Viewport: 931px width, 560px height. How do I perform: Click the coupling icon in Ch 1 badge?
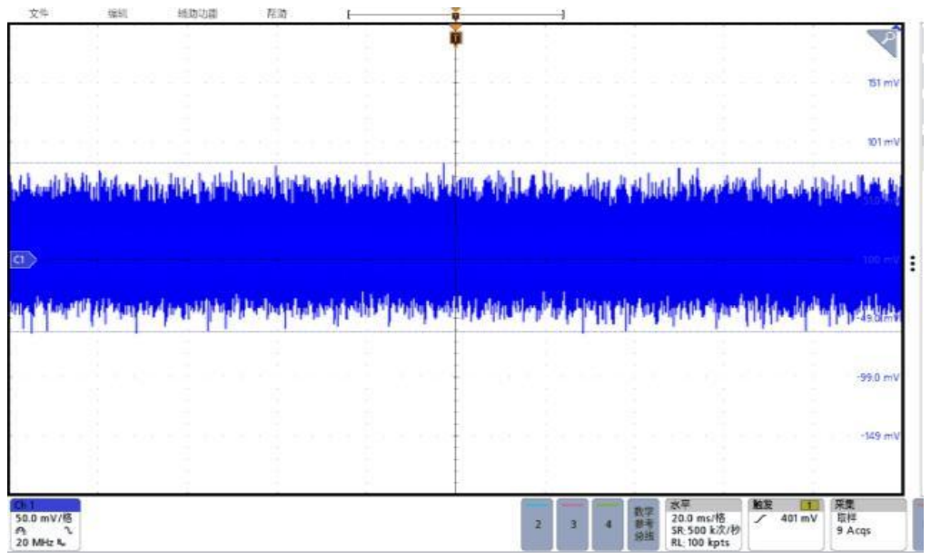22,530
